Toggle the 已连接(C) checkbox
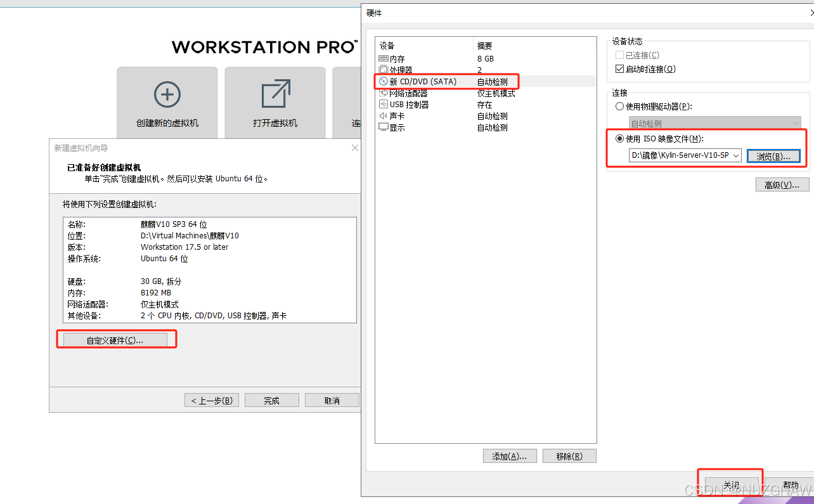 pyautogui.click(x=620, y=56)
